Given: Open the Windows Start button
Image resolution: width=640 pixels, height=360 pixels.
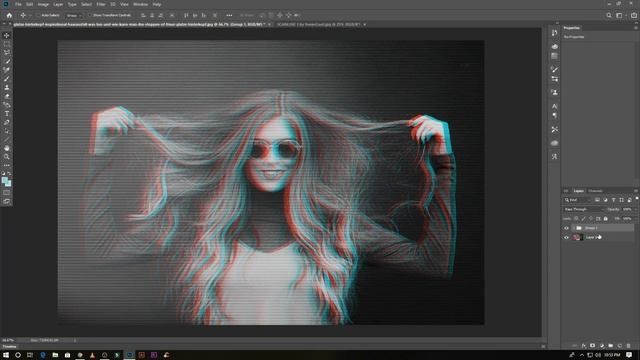Looking at the screenshot, I should (6, 355).
